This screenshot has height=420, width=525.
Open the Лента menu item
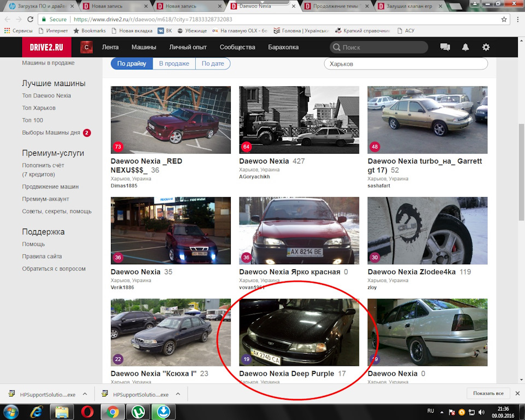coord(110,47)
